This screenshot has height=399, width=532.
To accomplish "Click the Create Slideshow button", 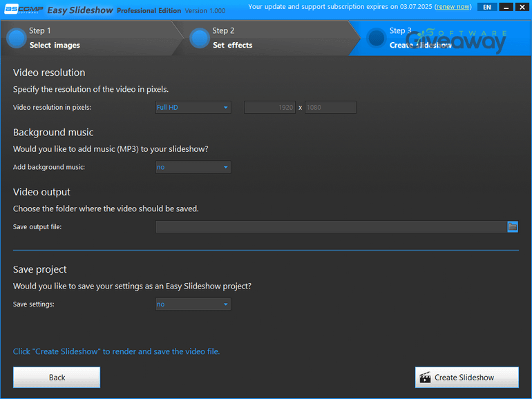I will (467, 378).
